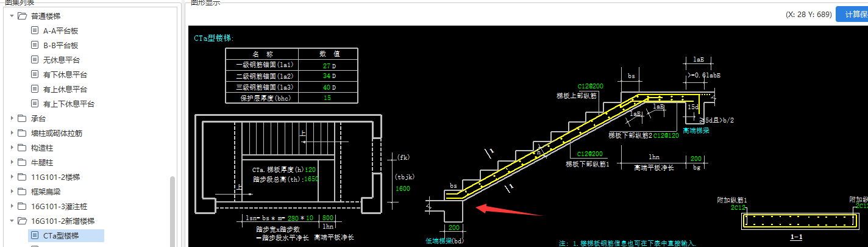Expand the 16G101-3灌注桩 folder
The image size is (868, 247).
[12, 206]
